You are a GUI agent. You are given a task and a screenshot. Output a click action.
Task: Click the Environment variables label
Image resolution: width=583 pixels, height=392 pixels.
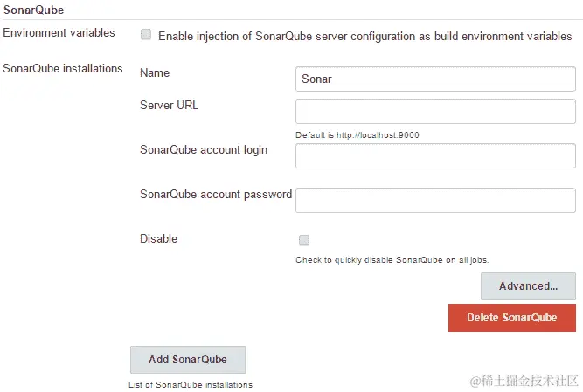(59, 33)
